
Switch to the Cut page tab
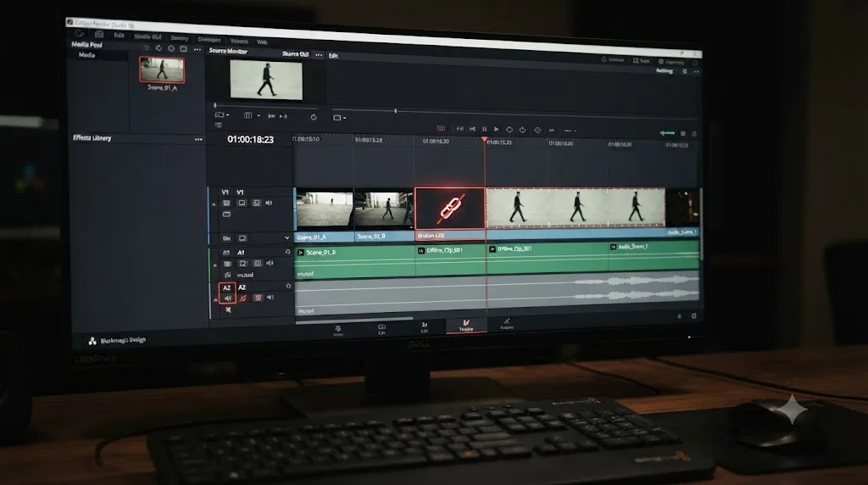381,330
